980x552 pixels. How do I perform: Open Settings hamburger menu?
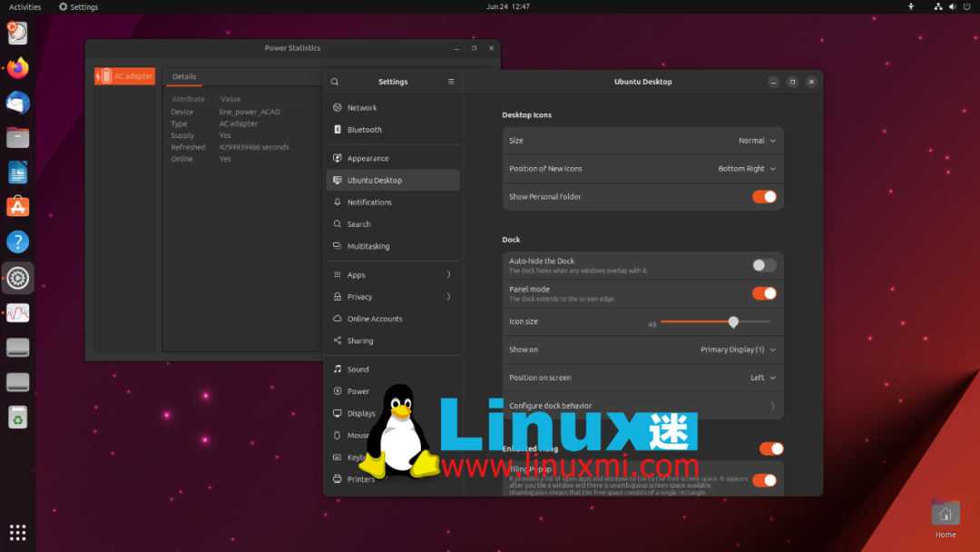pyautogui.click(x=451, y=82)
